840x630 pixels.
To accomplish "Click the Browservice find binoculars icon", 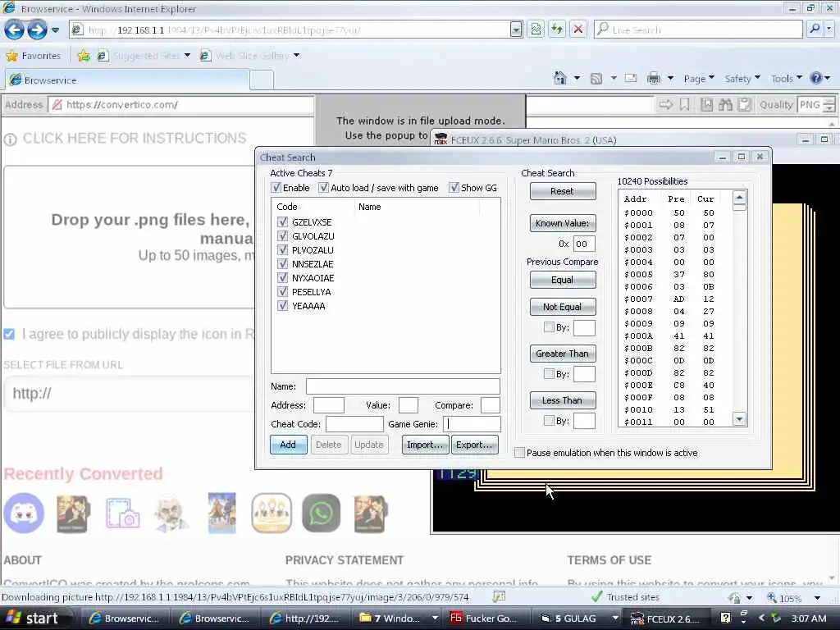I will coord(725,104).
